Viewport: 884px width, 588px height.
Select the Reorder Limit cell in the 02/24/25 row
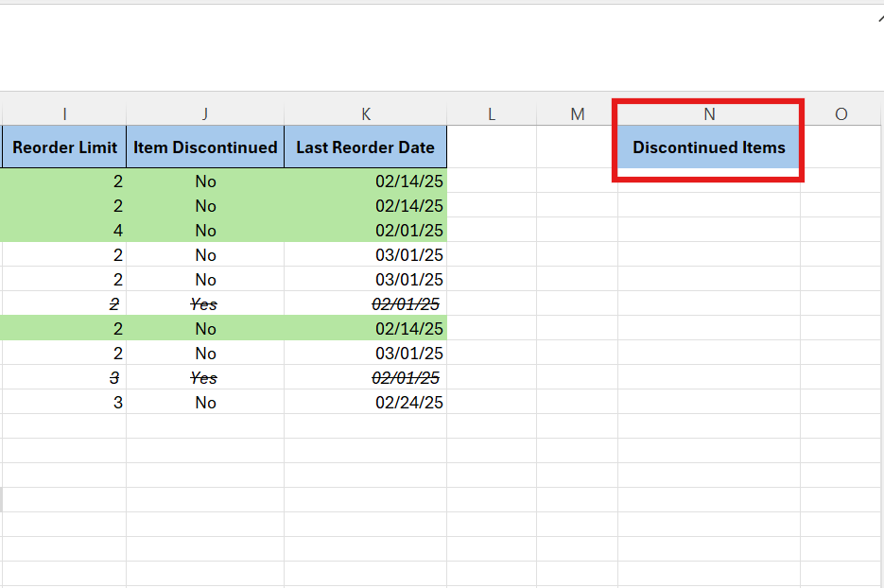pyautogui.click(x=64, y=402)
